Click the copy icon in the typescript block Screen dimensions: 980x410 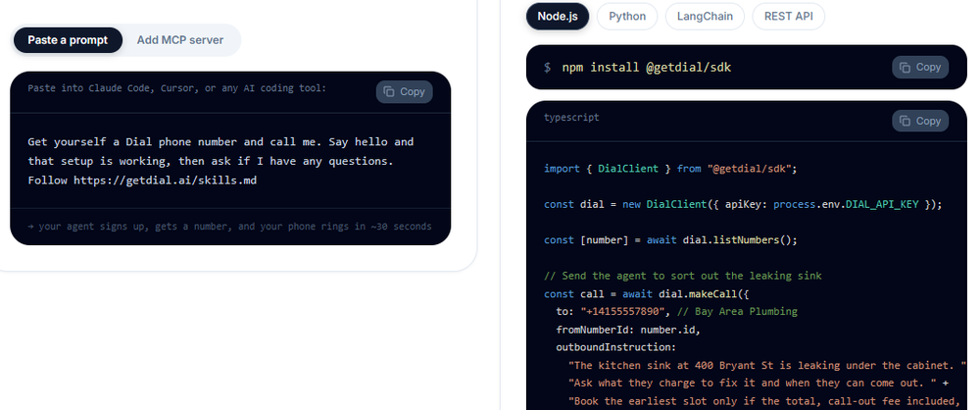[x=905, y=121]
